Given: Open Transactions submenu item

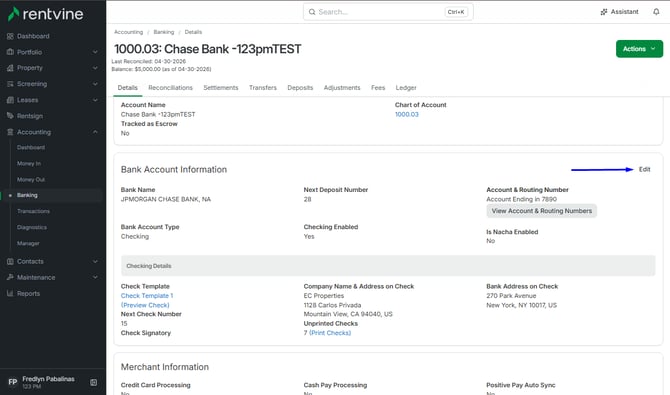Looking at the screenshot, I should click(x=33, y=211).
